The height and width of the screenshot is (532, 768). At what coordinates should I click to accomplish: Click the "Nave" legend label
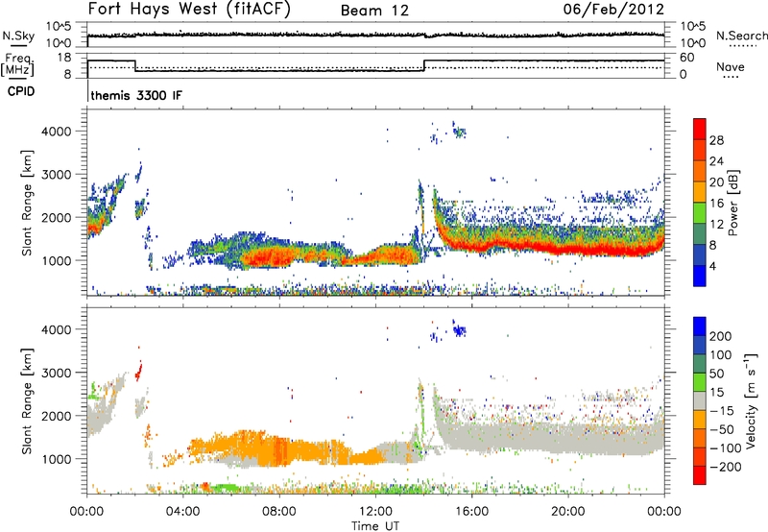coord(731,67)
